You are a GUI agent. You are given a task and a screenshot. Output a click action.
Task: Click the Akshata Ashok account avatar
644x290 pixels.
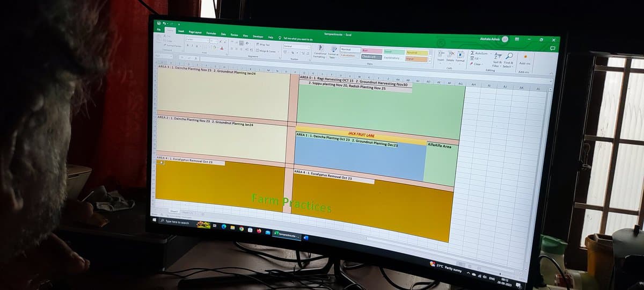click(504, 39)
